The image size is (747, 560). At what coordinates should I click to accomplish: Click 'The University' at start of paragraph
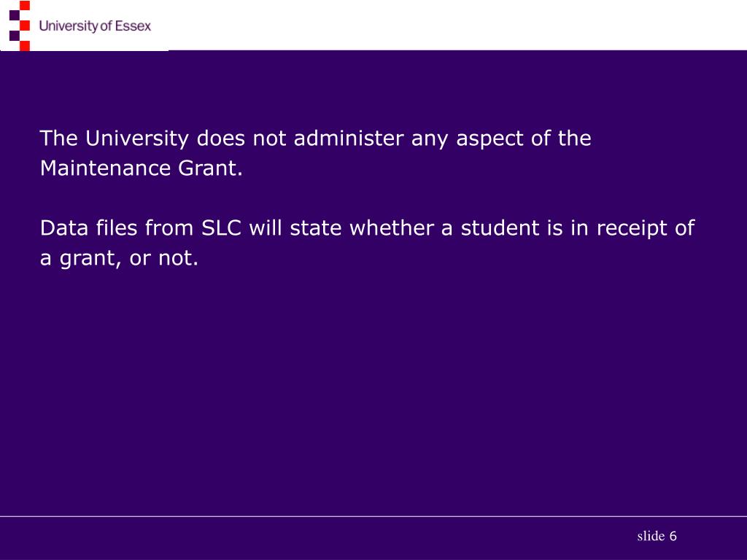click(x=115, y=139)
